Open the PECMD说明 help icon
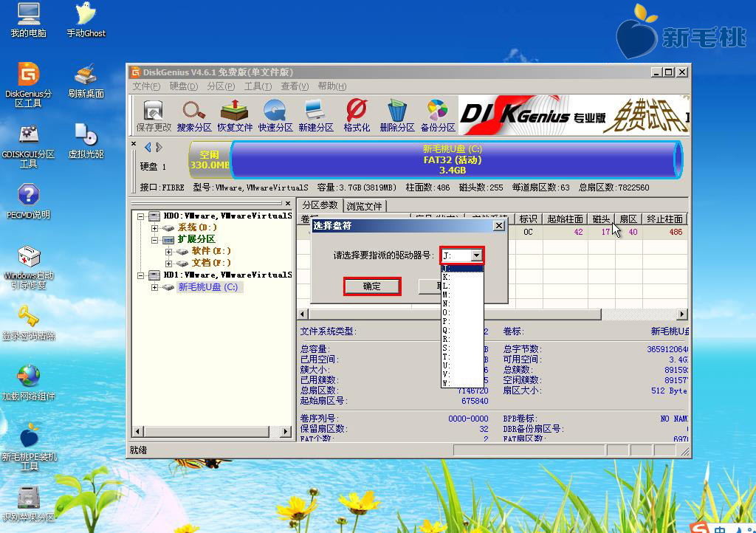The height and width of the screenshot is (533, 756). (29, 202)
